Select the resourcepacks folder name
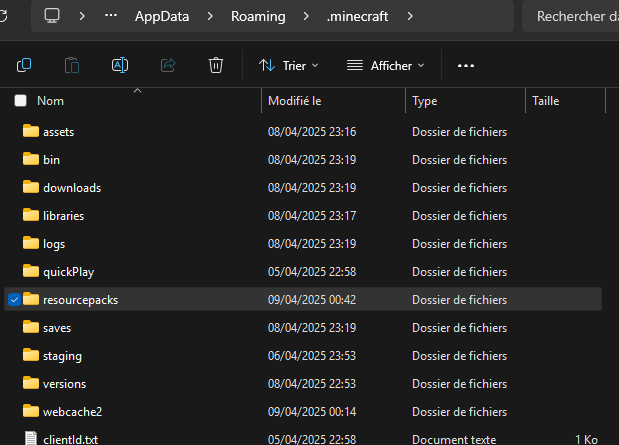 click(x=81, y=300)
